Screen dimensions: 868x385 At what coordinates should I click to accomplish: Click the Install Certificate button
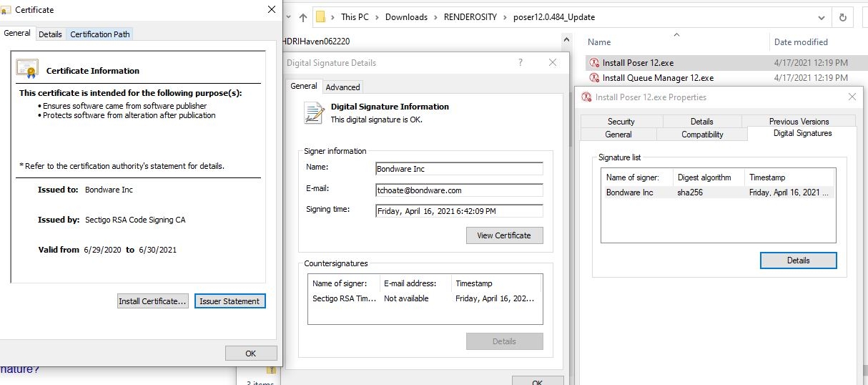(x=152, y=301)
